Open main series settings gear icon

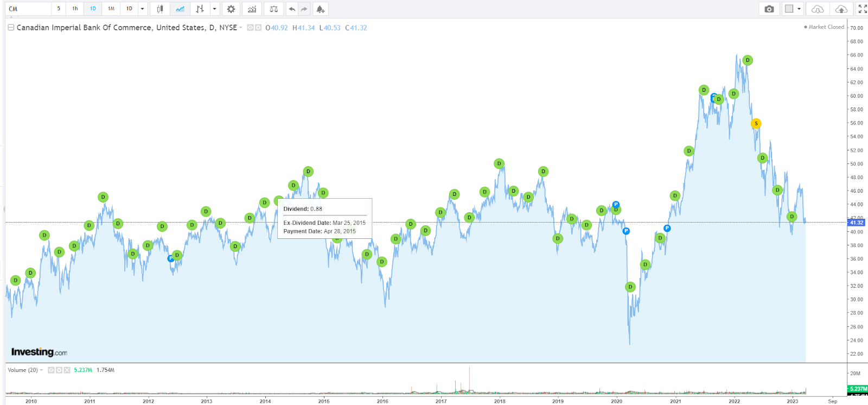pos(258,28)
